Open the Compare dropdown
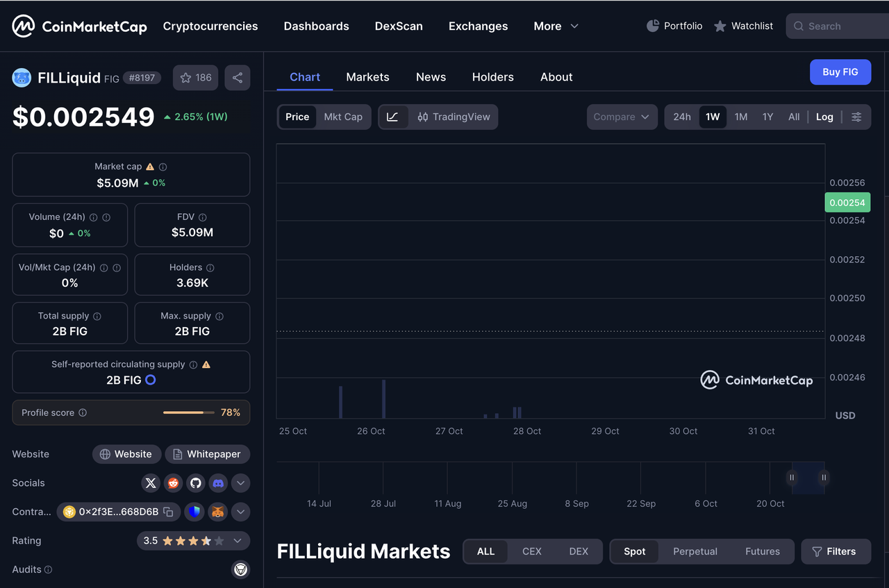This screenshot has width=889, height=588. [x=622, y=117]
